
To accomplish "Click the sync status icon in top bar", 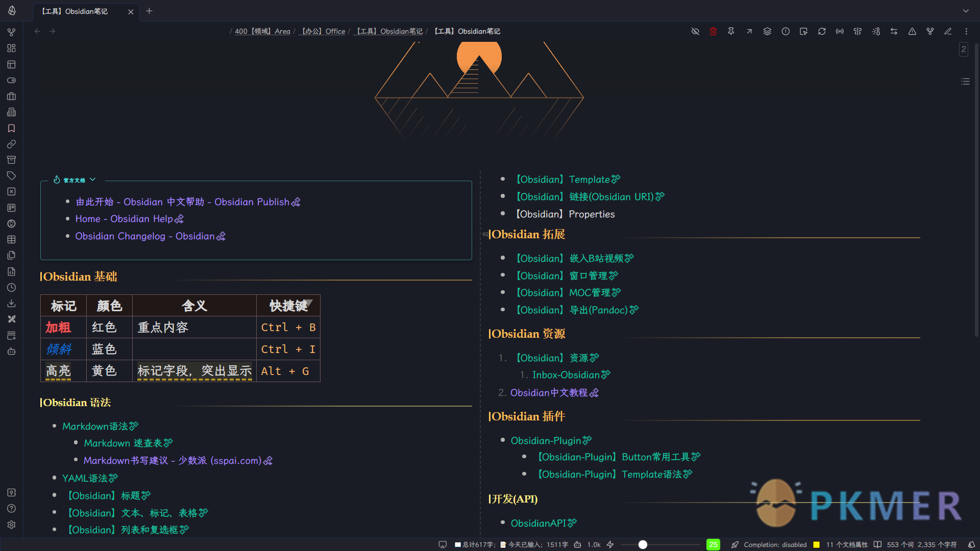I will tap(822, 31).
